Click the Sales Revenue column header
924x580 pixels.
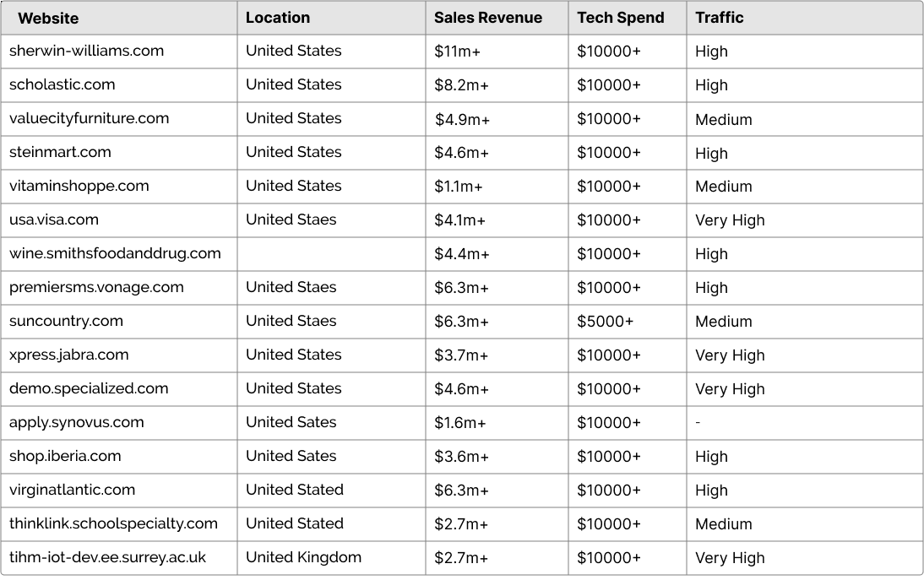point(488,18)
